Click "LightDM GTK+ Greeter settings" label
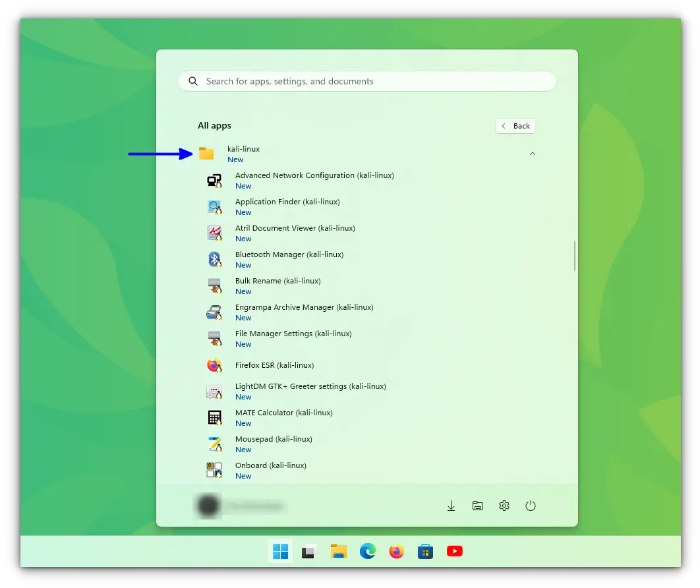This screenshot has width=700, height=588. (291, 386)
